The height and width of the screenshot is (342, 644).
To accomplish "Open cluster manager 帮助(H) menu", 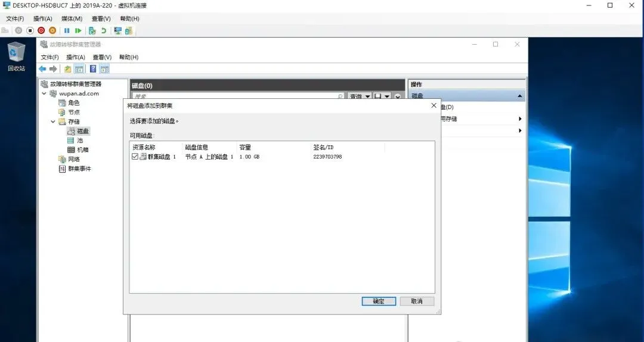I will pyautogui.click(x=129, y=57).
